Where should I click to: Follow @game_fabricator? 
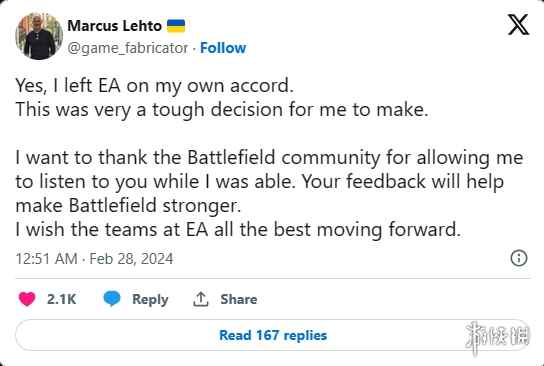coord(223,48)
